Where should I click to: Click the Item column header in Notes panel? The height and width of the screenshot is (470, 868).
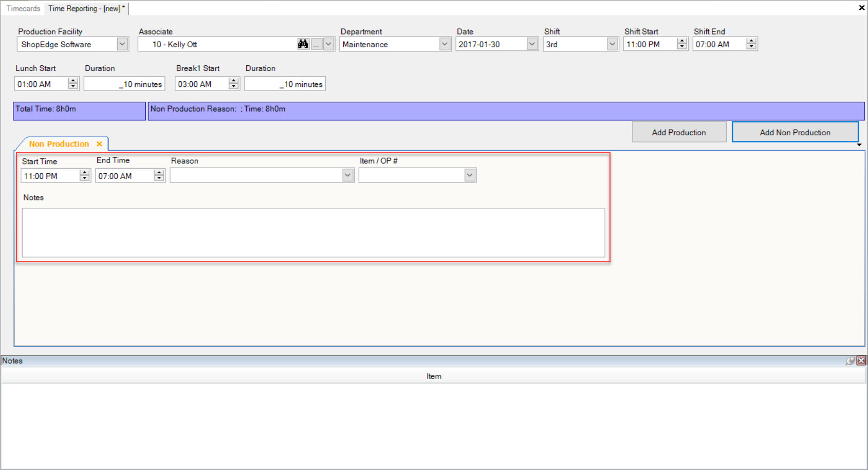click(x=434, y=376)
